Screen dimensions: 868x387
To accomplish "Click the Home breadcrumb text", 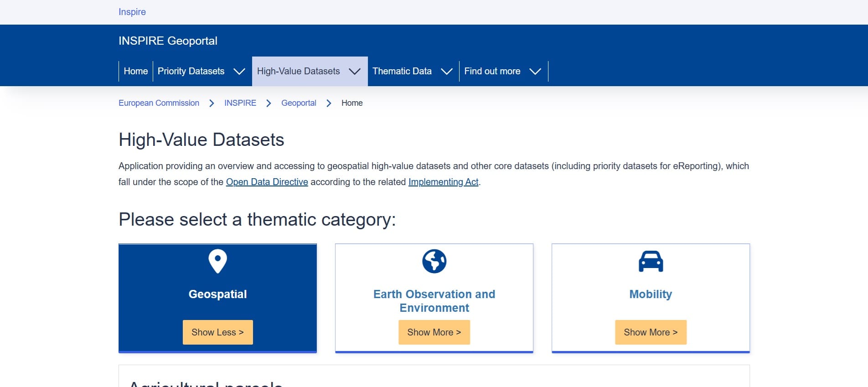I will (x=352, y=103).
